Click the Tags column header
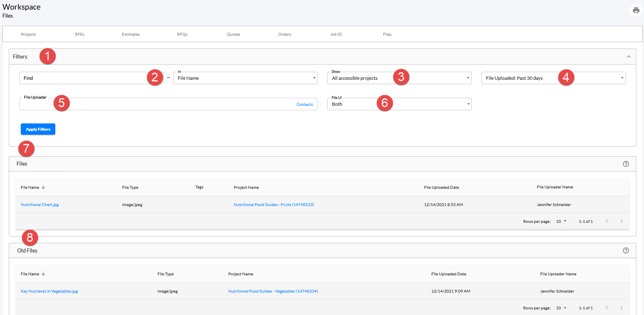Viewport: 644px width, 315px height. 199,187
